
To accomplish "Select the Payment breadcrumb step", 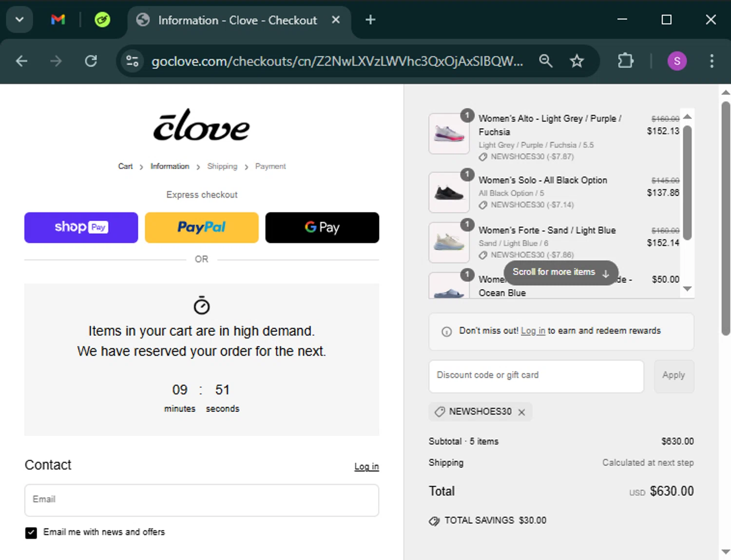I will click(x=270, y=167).
